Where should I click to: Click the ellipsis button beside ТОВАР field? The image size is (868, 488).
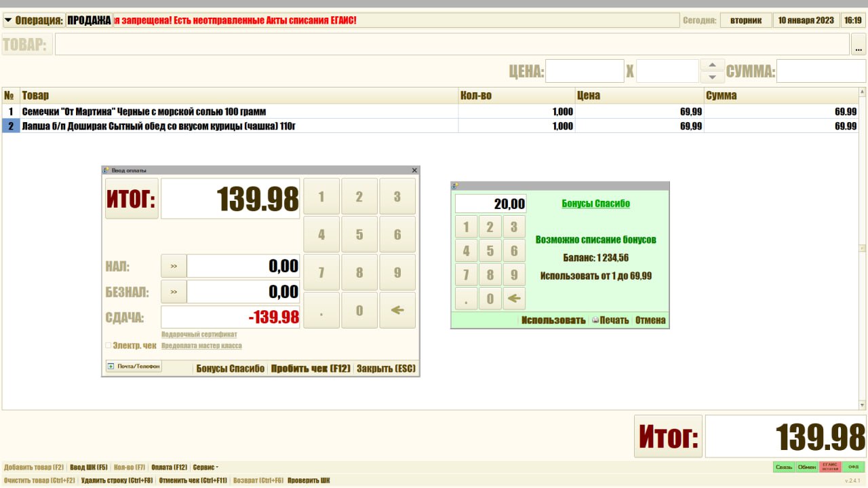pos(859,45)
